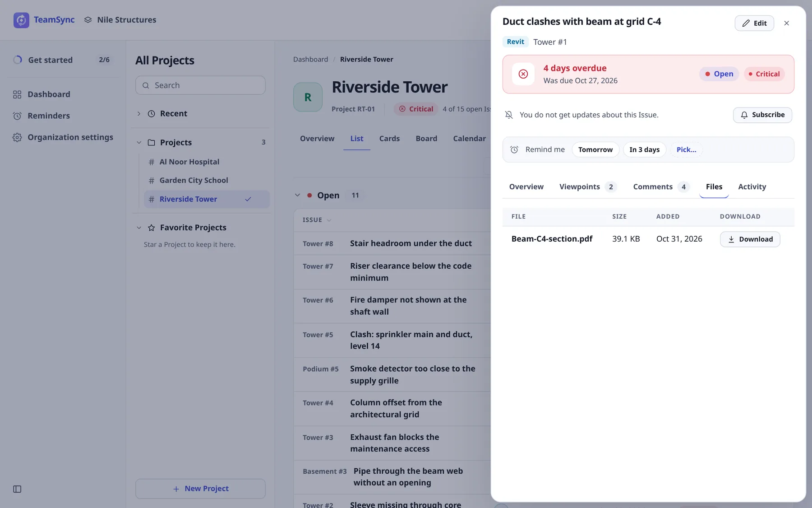Open Reminders from sidebar alarm icon
This screenshot has height=508, width=812.
17,116
